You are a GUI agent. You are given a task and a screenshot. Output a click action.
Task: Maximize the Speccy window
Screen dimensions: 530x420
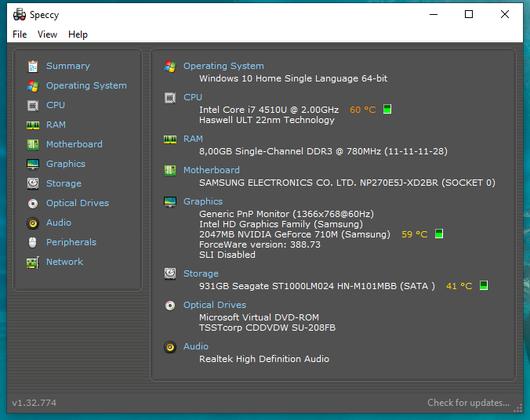tap(469, 14)
